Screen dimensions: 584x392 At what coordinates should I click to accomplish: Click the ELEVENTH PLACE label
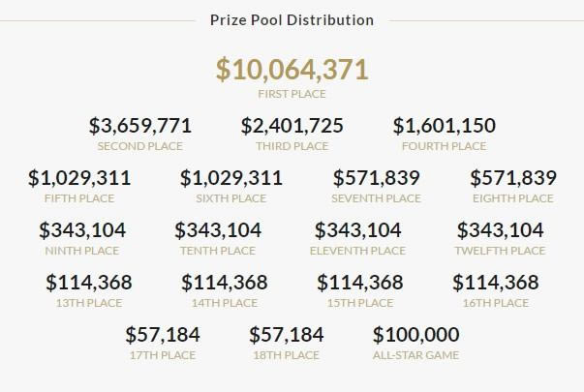[357, 251]
